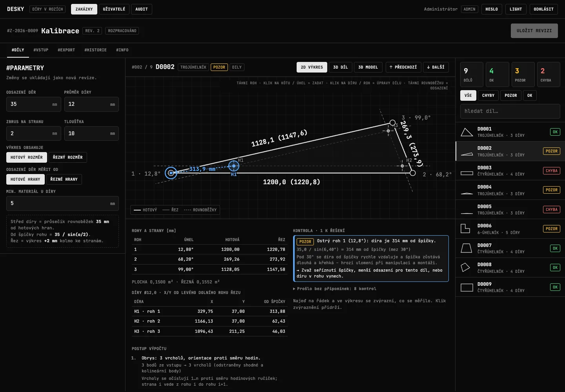Open the #HISTORIE tab

(x=95, y=50)
